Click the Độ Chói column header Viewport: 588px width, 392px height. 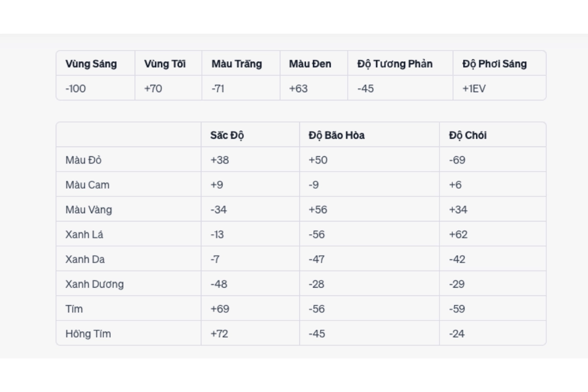click(x=468, y=135)
